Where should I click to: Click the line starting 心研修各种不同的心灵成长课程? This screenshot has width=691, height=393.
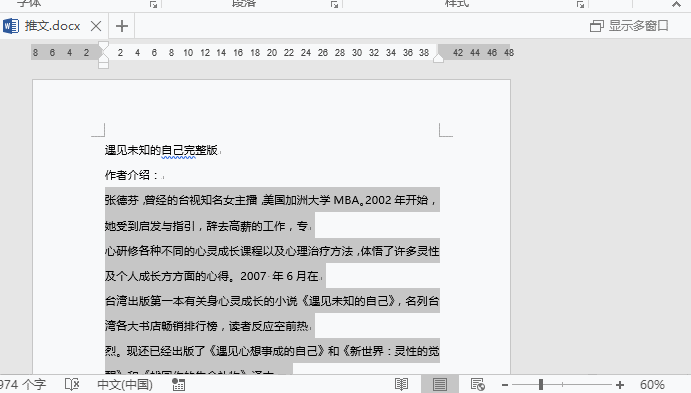(x=272, y=251)
